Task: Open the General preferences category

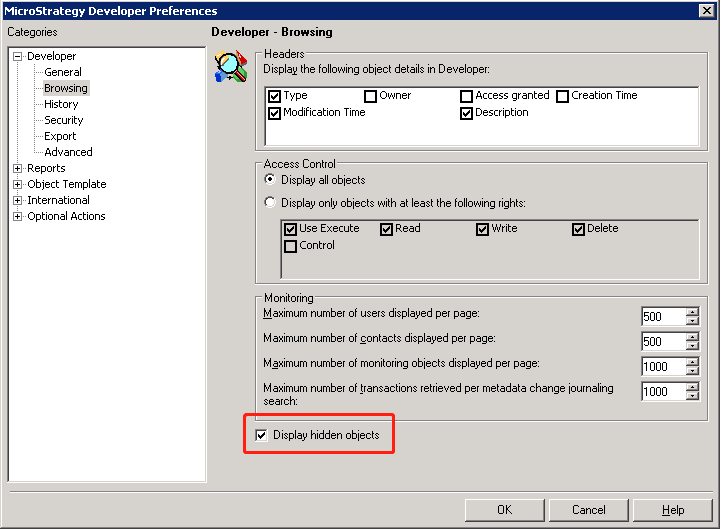Action: [63, 72]
